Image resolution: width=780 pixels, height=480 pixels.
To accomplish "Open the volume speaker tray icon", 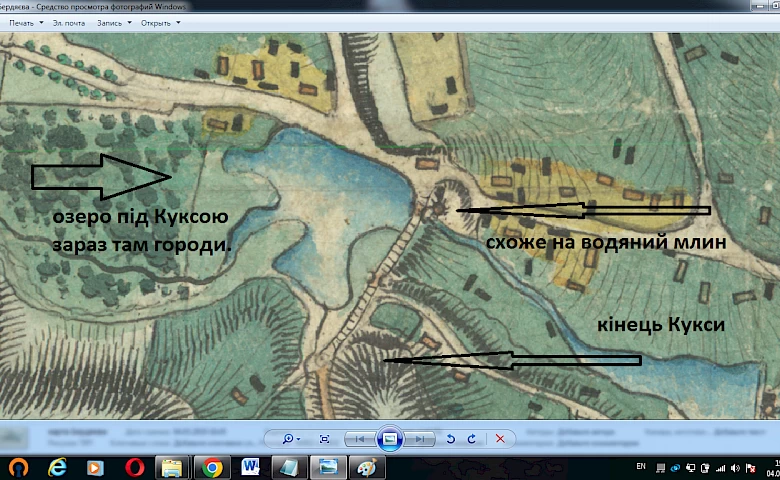I will tap(735, 468).
